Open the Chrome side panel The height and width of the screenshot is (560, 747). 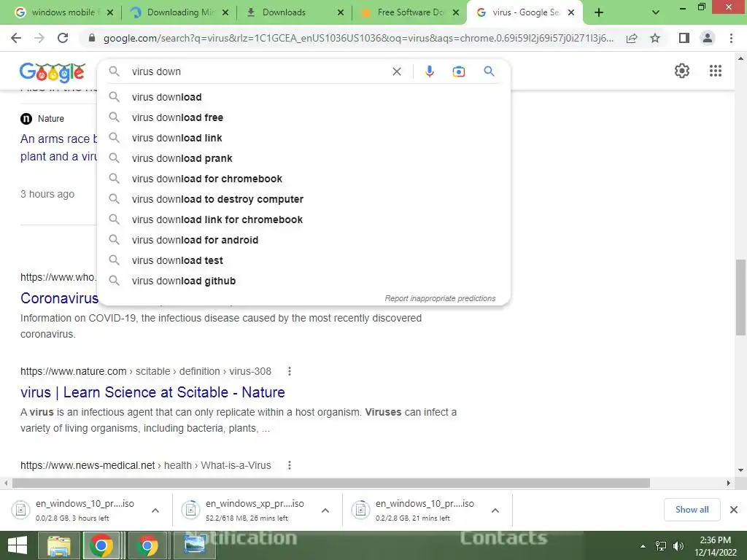point(684,38)
